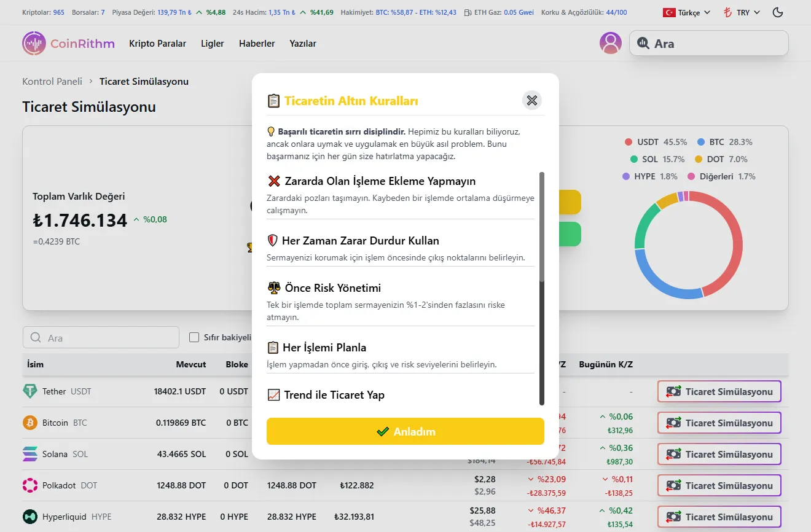Screen dimensions: 811x532
Task: Enable the Sıfır bakiyeli checkbox
Action: 194,337
